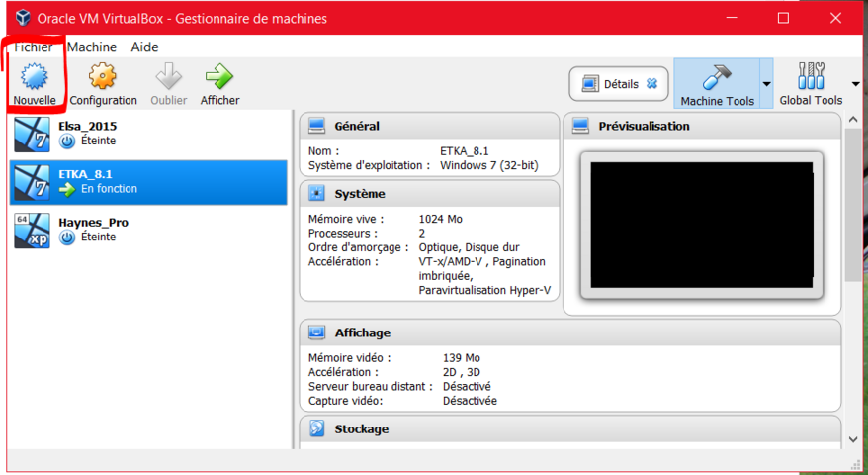Open the Global Tools icon
This screenshot has width=868, height=475.
tap(811, 76)
